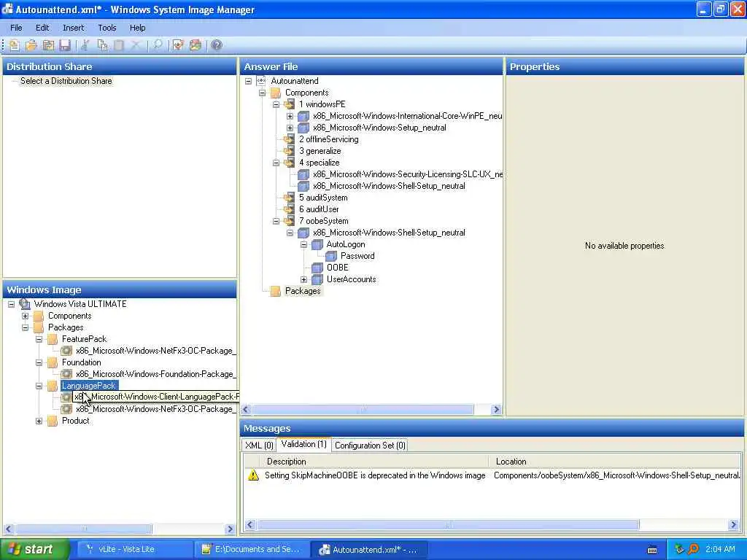Screen dimensions: 747x560
Task: Switch to E:\Documents and Se... taskbar window
Action: [252, 549]
